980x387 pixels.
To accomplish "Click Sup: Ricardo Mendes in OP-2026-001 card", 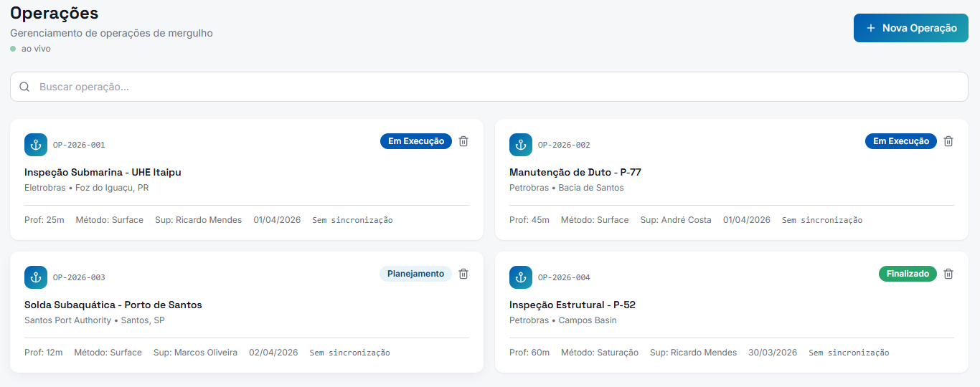I will coord(199,220).
